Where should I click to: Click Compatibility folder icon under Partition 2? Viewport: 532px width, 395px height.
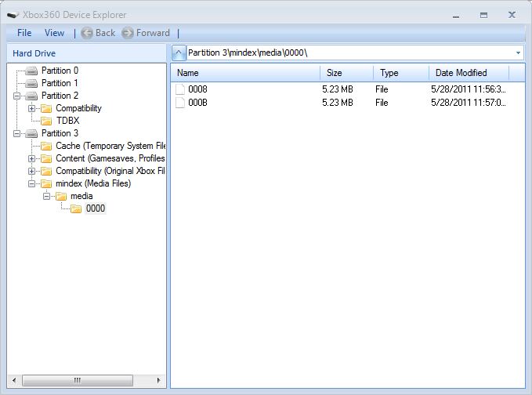pos(46,109)
